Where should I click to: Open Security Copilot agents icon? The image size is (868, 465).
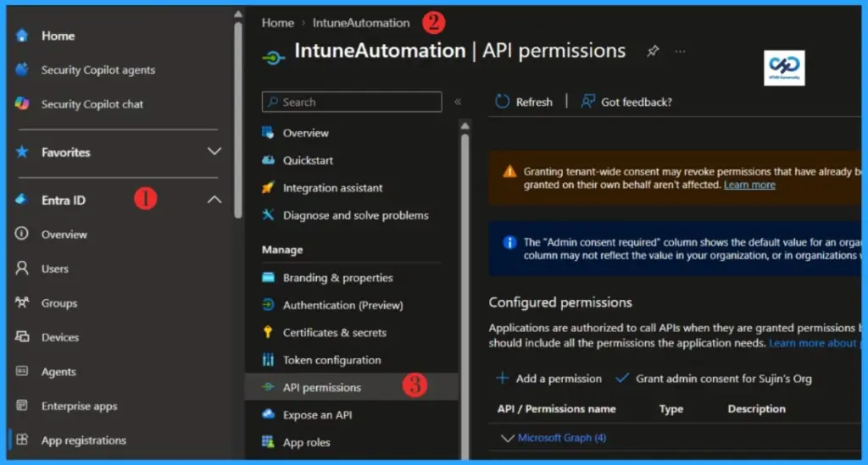coord(21,69)
